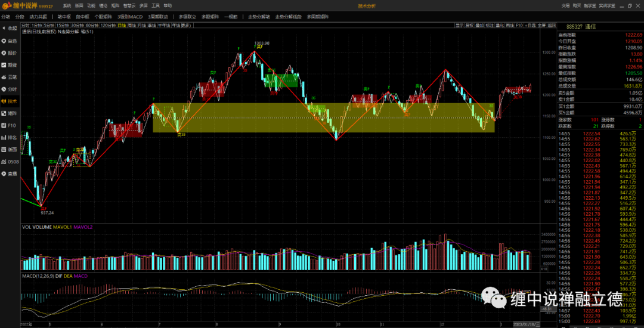Open 多股矩阵 view
This screenshot has height=328, width=644.
pos(210,17)
